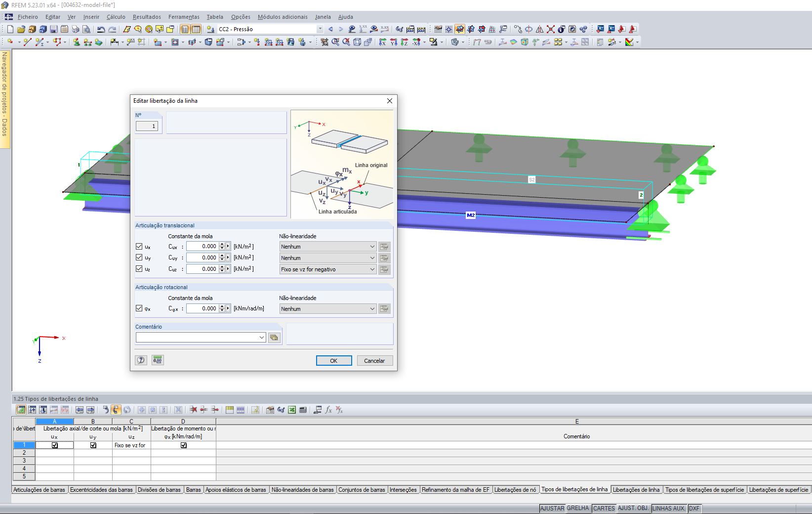
Task: Open the Cálculo menu
Action: tap(116, 17)
